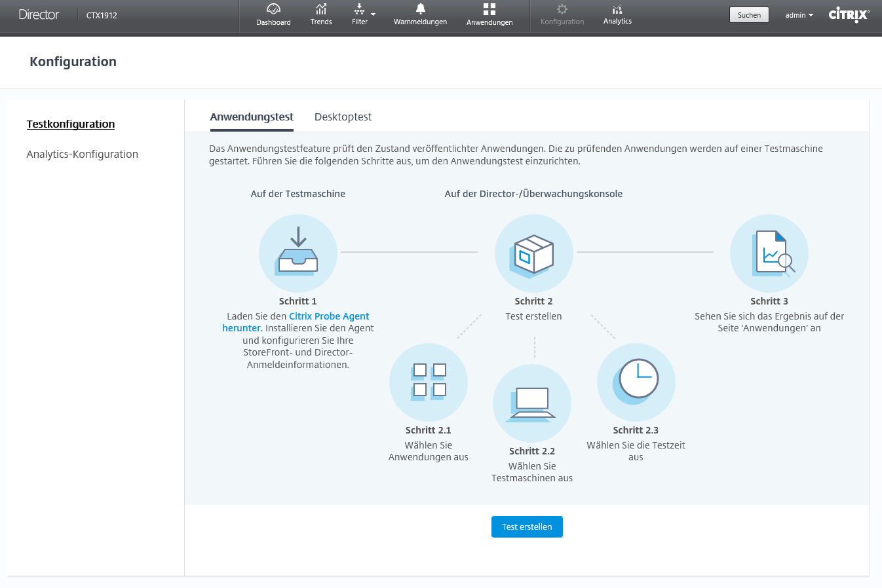Select the Trends icon

coord(321,14)
